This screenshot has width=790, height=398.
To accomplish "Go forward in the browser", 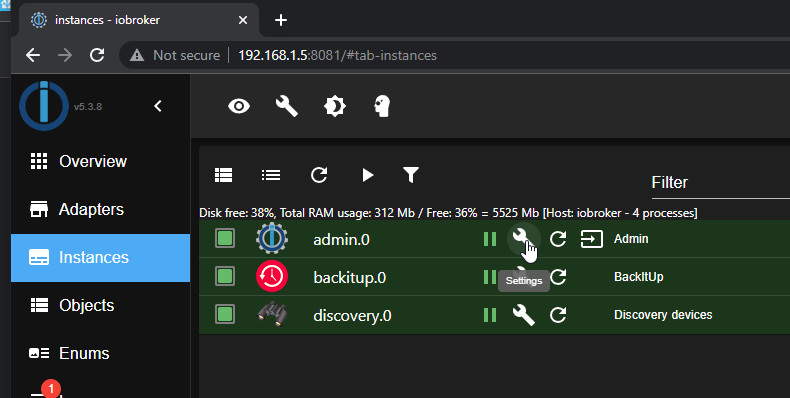I will coord(65,55).
